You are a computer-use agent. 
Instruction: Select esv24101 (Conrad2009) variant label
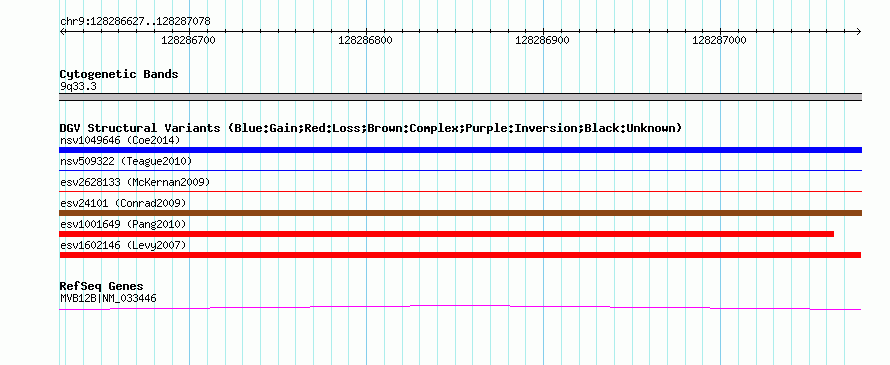(123, 203)
